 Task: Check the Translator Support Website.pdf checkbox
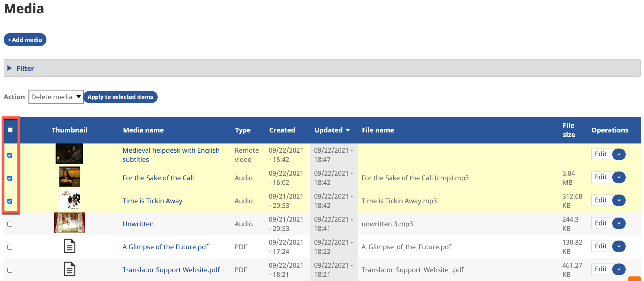[x=10, y=270]
